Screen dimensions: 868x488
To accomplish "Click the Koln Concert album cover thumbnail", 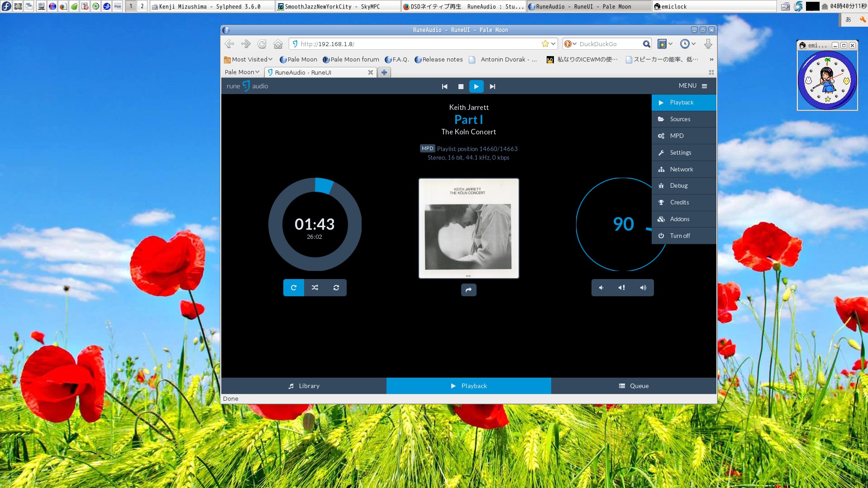I will click(468, 228).
